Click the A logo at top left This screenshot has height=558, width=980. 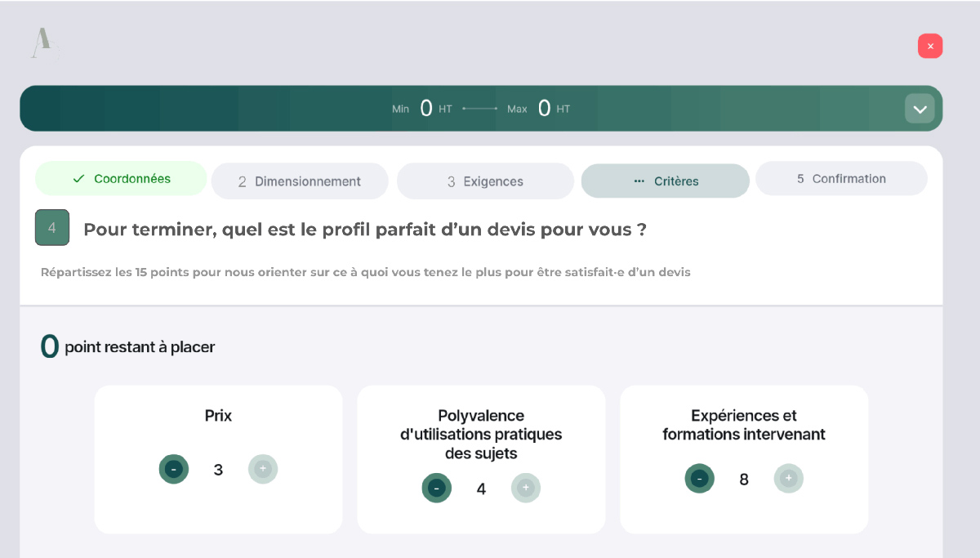pos(42,44)
